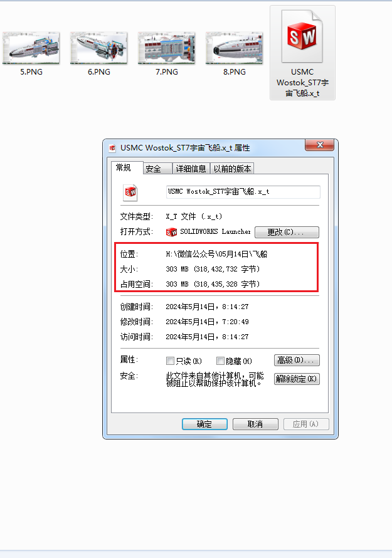
Task: Click the location path H:\微信公众号\05月14日\飞船
Action: [216, 254]
